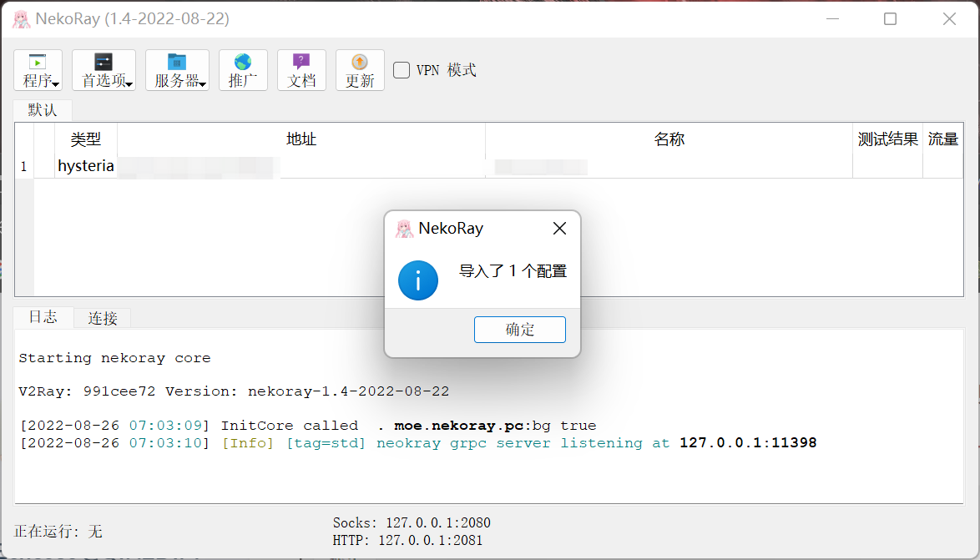Click the 更新 (Update) arrow icon
Image resolution: width=980 pixels, height=560 pixels.
point(360,62)
